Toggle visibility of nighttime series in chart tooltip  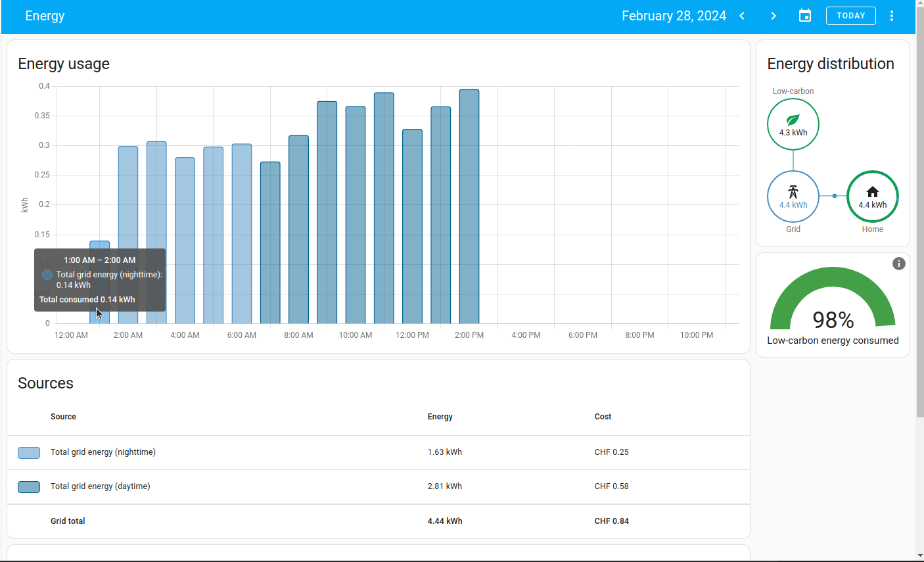tap(46, 275)
